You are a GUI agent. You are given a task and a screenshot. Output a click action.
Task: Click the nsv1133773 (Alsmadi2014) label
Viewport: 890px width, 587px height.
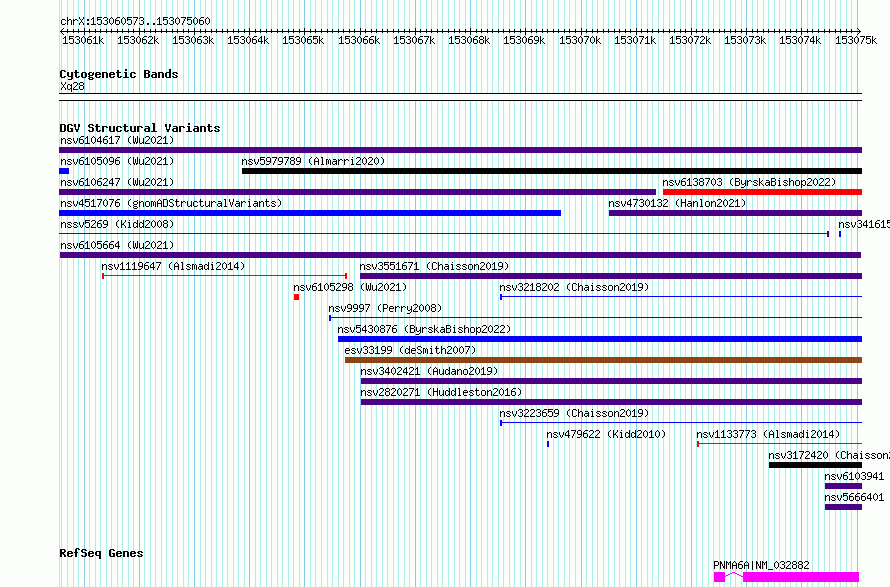[x=768, y=434]
